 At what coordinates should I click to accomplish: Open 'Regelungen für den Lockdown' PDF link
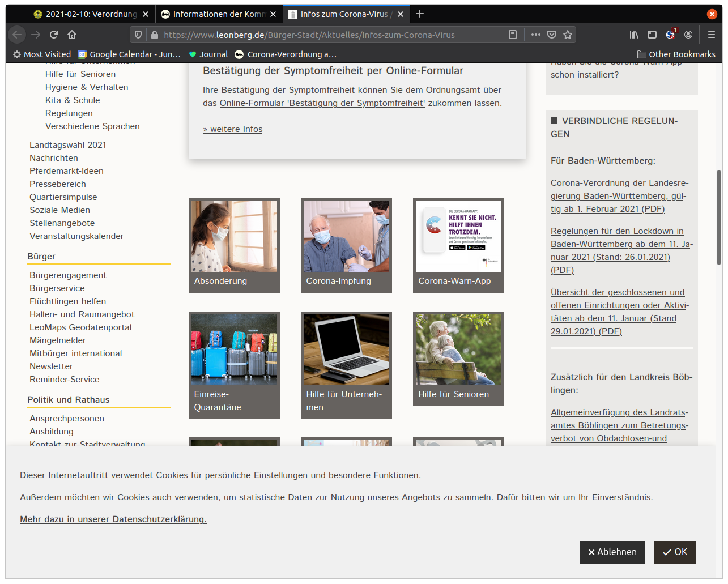point(621,250)
